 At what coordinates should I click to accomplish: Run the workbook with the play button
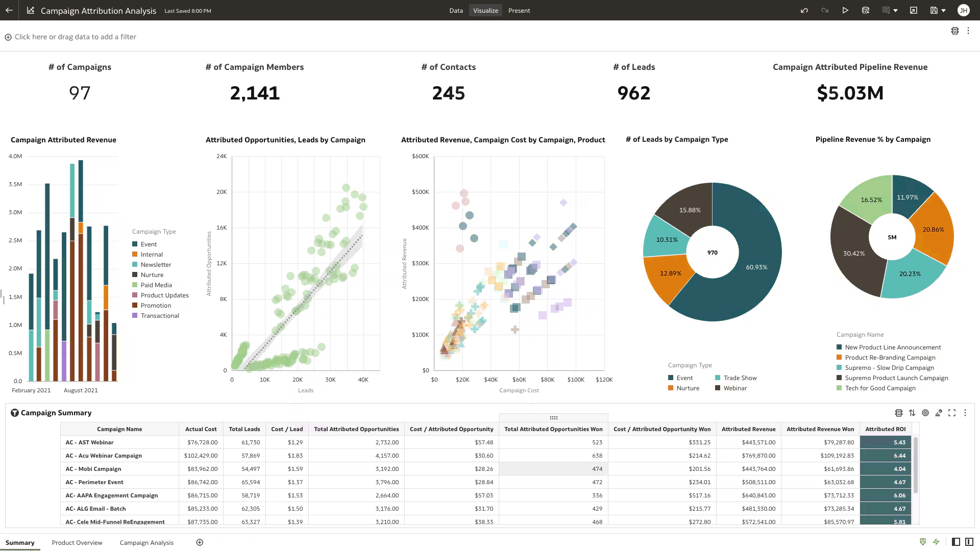pyautogui.click(x=845, y=10)
